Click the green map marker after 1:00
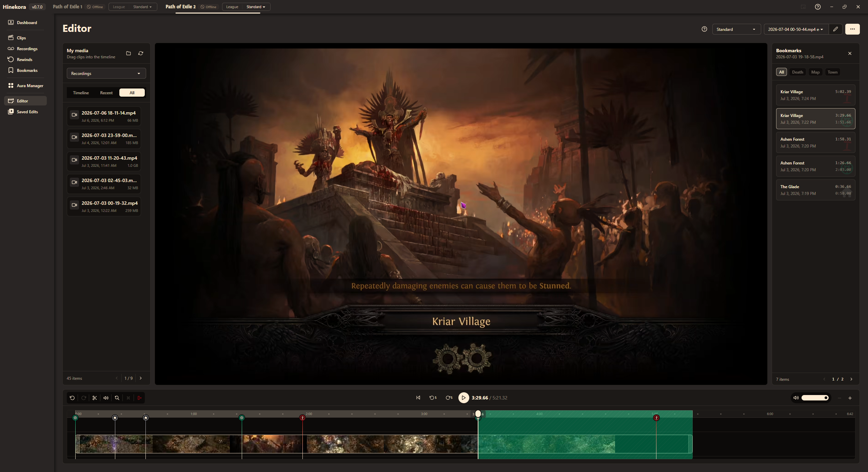The width and height of the screenshot is (868, 472). coord(242,418)
